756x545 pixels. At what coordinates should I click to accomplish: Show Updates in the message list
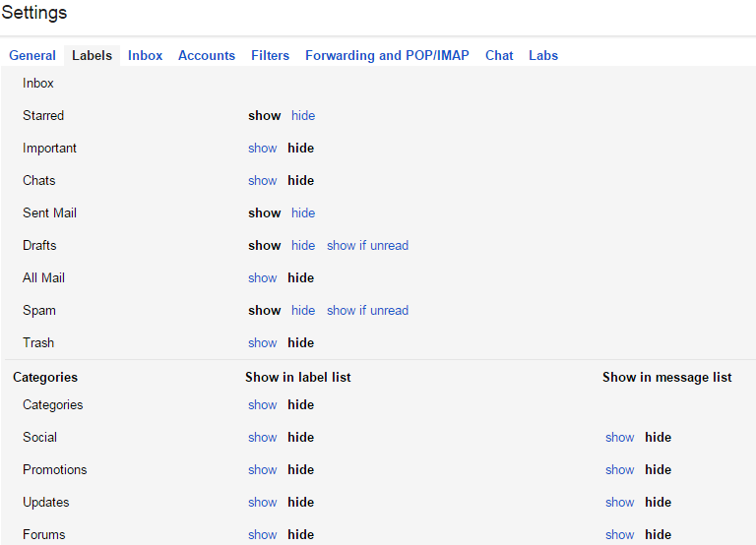coord(619,503)
